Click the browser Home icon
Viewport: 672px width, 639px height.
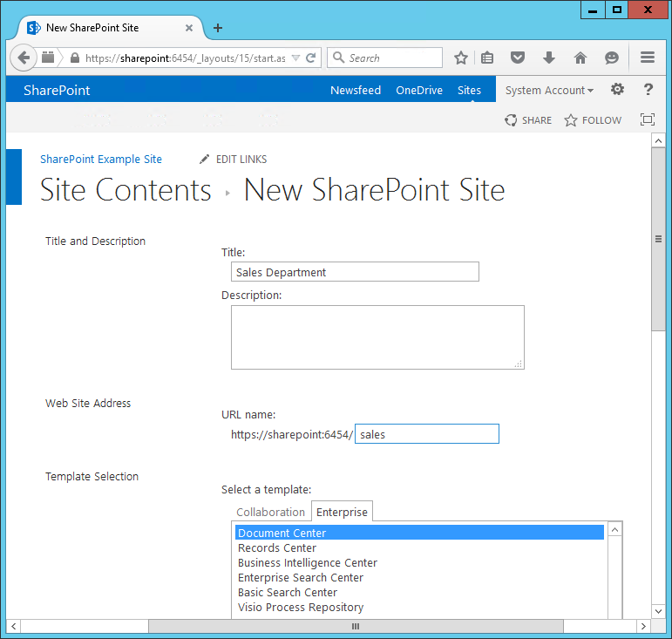click(x=580, y=58)
